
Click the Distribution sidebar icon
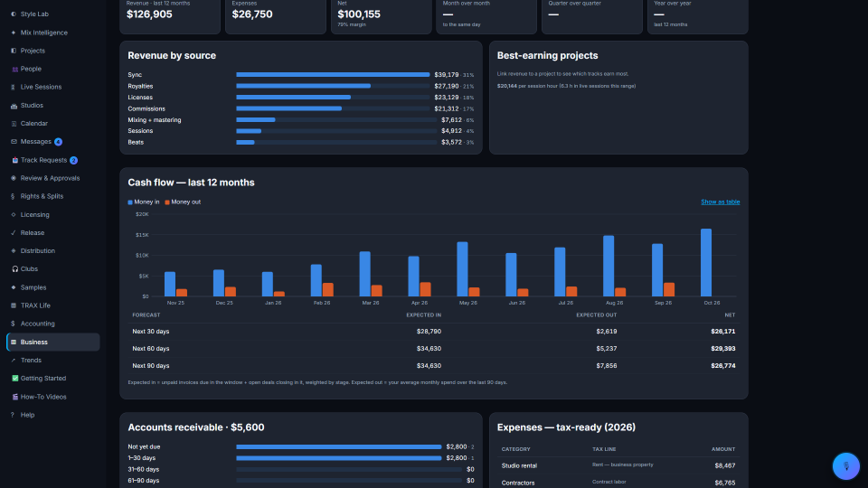pyautogui.click(x=14, y=251)
